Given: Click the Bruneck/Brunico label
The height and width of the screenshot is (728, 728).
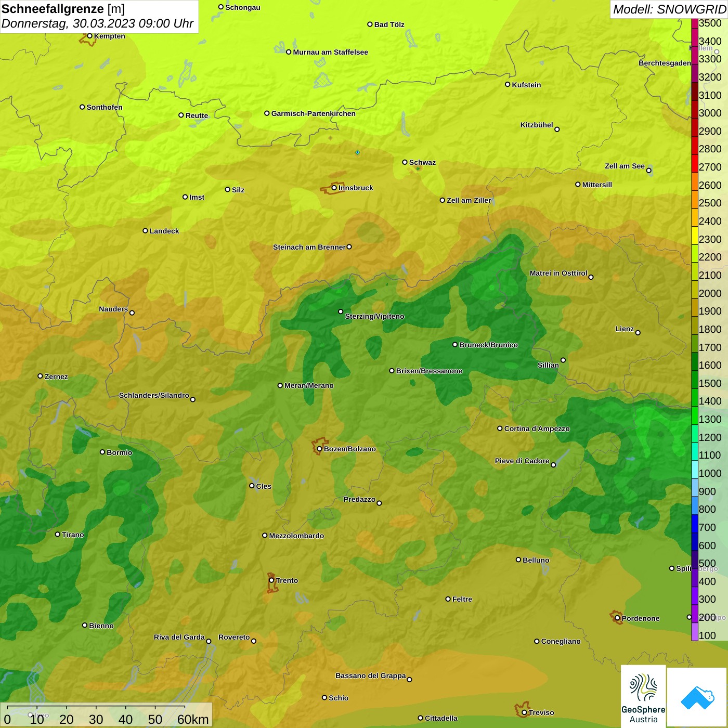Looking at the screenshot, I should 488,345.
